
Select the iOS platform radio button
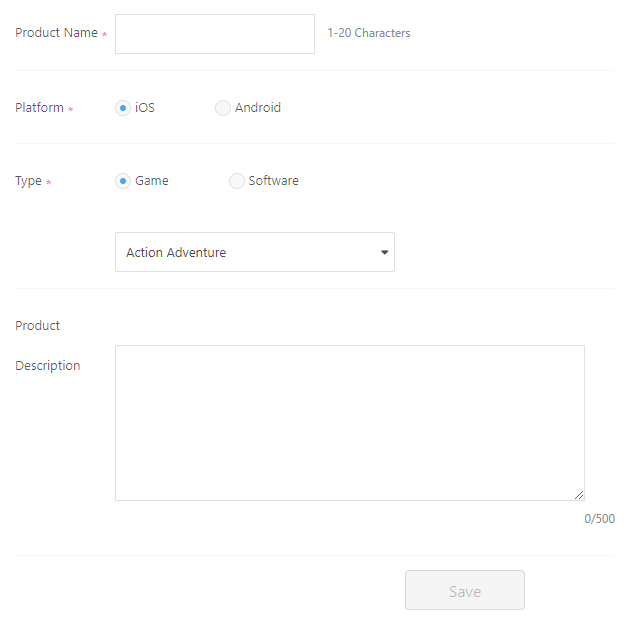point(123,108)
